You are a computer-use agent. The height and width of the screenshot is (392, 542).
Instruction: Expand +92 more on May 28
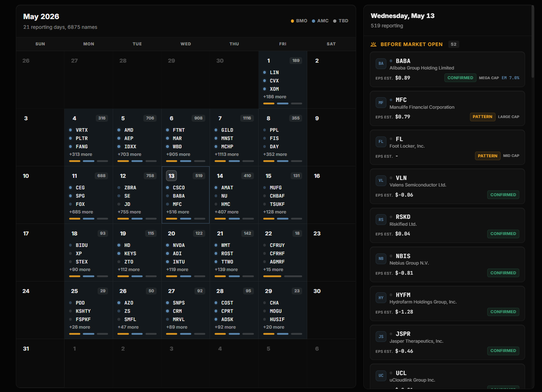pos(225,327)
